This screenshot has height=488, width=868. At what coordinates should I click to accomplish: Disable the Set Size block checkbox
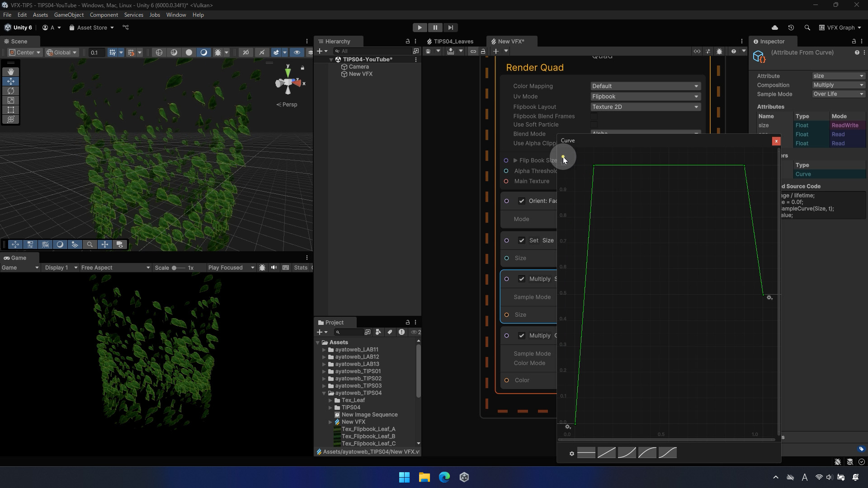pos(522,240)
